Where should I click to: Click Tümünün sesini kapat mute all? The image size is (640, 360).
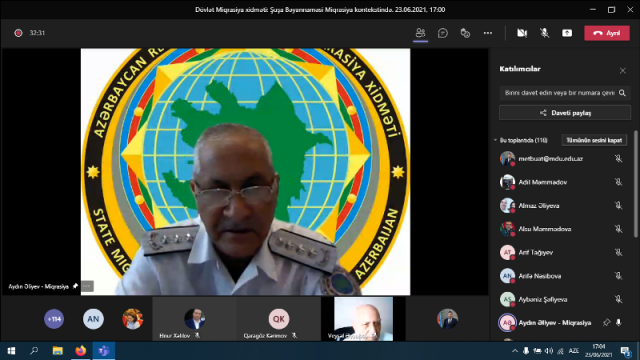coord(594,140)
